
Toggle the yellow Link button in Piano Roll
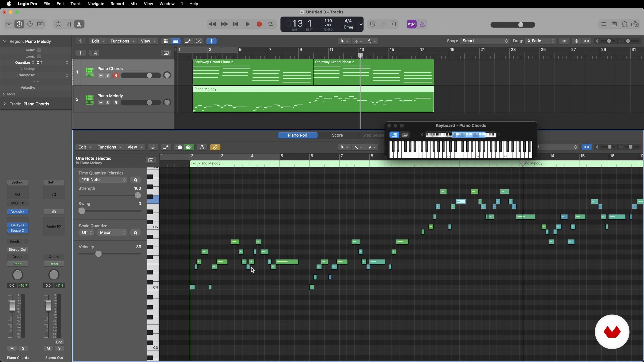(215, 147)
